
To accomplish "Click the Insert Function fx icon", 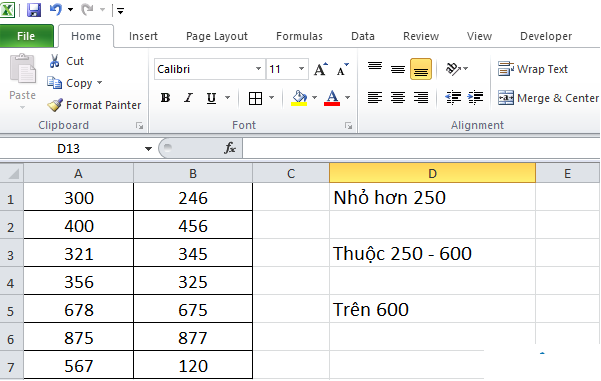I will [x=230, y=148].
